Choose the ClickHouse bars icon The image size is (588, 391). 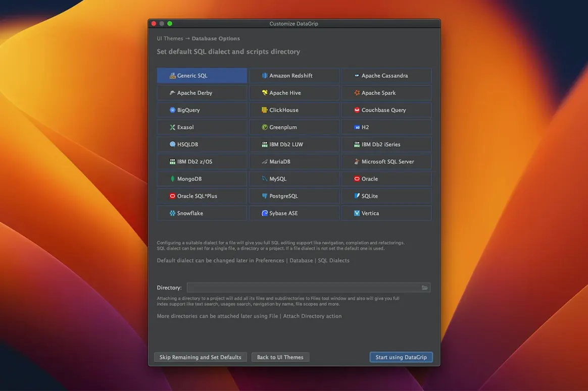click(x=265, y=110)
